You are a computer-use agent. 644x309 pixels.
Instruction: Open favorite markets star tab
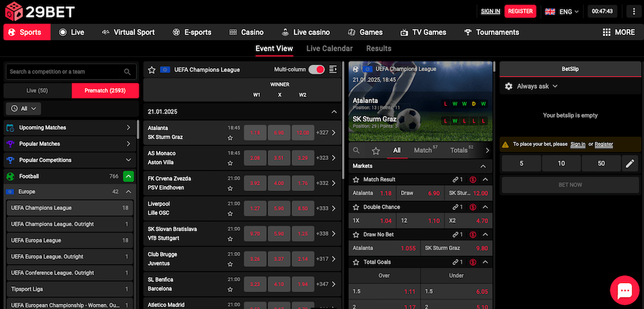click(x=375, y=151)
